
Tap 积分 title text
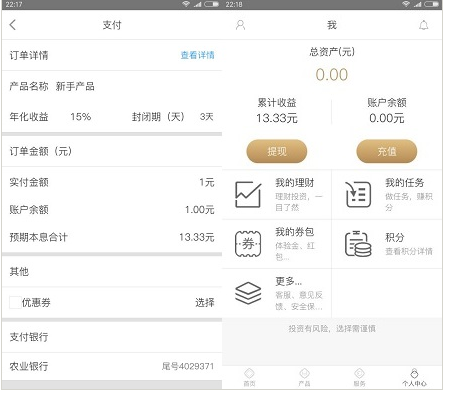tap(395, 237)
